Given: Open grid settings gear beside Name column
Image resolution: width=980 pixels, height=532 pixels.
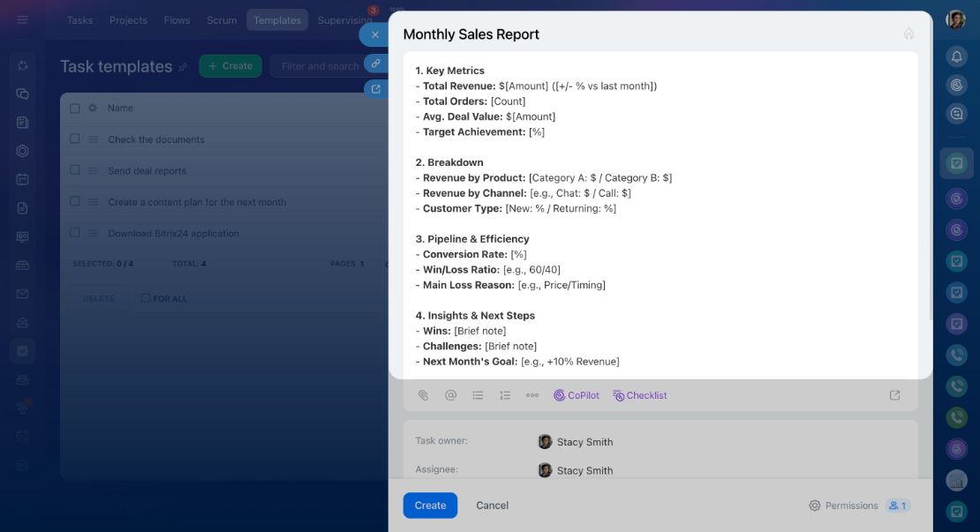Looking at the screenshot, I should coord(93,108).
